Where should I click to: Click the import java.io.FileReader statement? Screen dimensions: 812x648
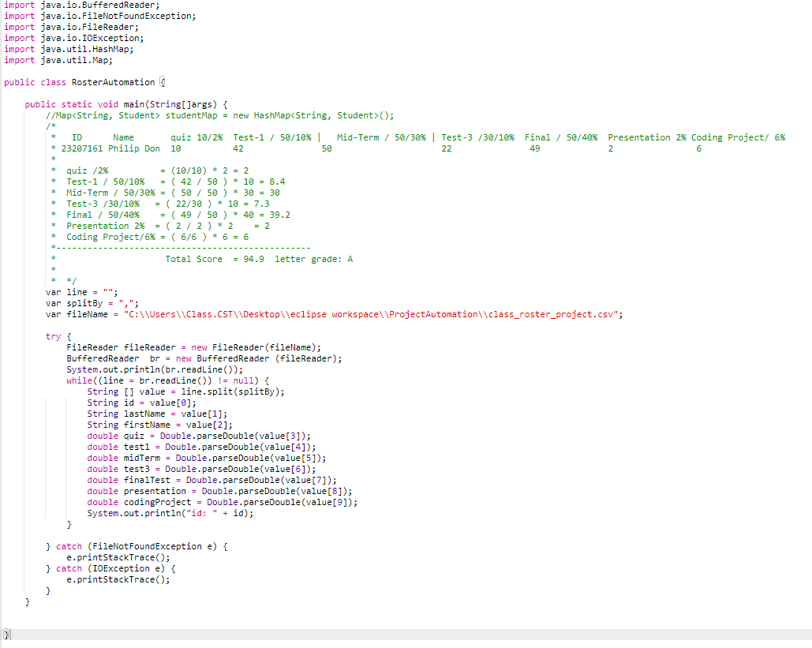point(63,26)
